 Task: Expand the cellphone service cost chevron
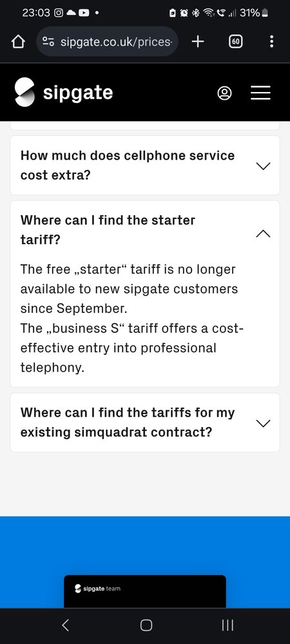(263, 166)
